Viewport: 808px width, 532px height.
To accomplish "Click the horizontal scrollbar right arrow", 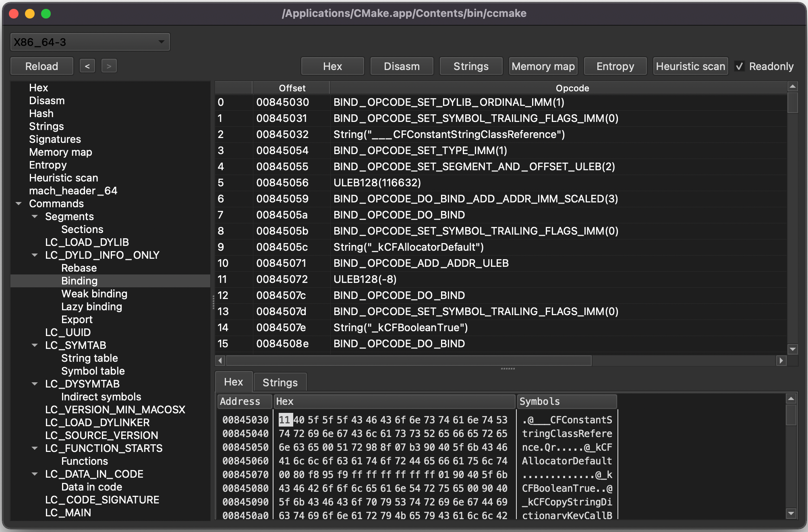I will [781, 361].
